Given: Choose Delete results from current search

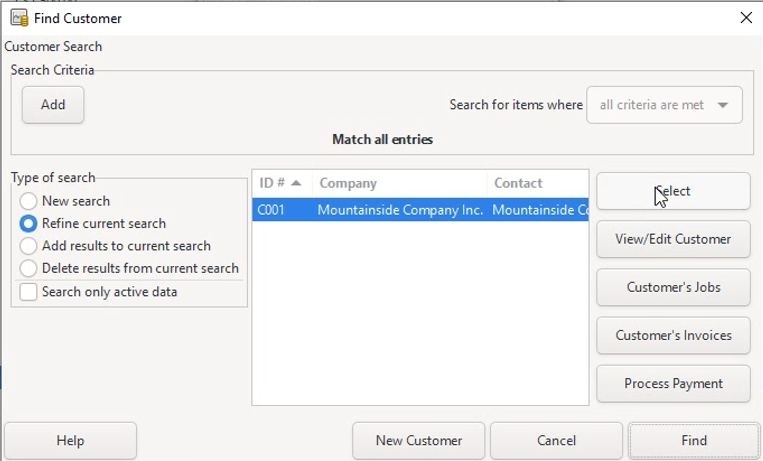Looking at the screenshot, I should (29, 268).
